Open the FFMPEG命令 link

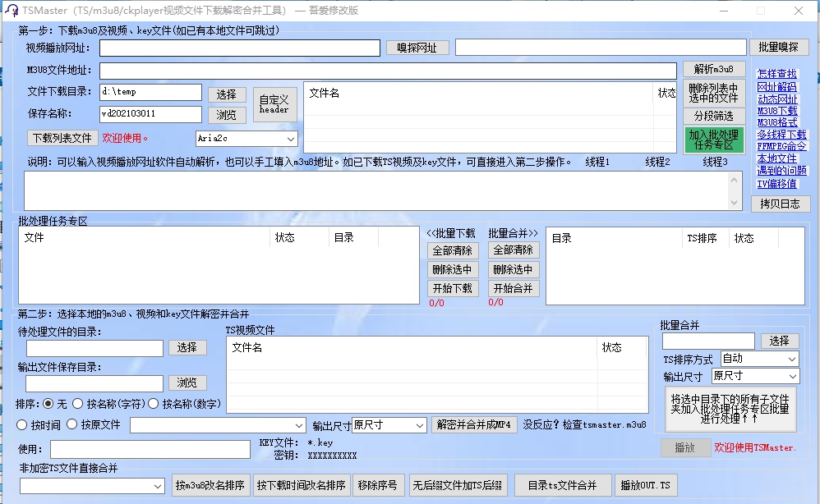(781, 147)
